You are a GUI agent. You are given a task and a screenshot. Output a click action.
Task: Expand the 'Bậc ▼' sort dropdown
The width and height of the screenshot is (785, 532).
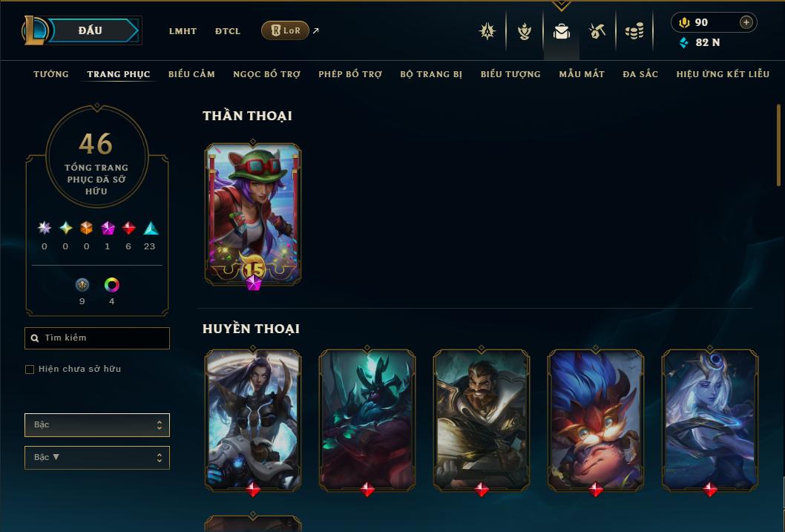coord(97,457)
